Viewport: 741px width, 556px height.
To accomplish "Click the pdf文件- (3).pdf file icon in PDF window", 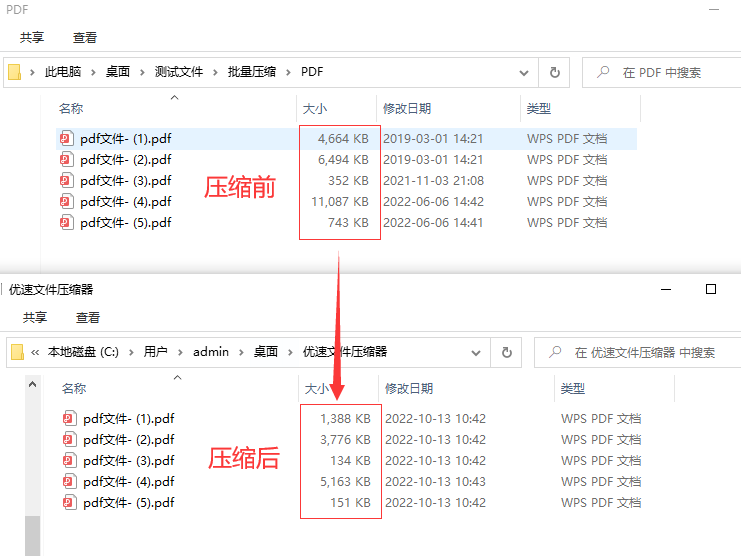I will (67, 180).
